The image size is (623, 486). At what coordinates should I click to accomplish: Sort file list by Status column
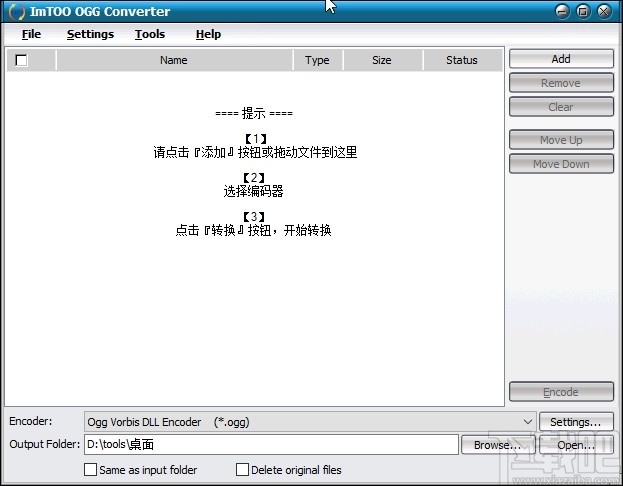462,60
